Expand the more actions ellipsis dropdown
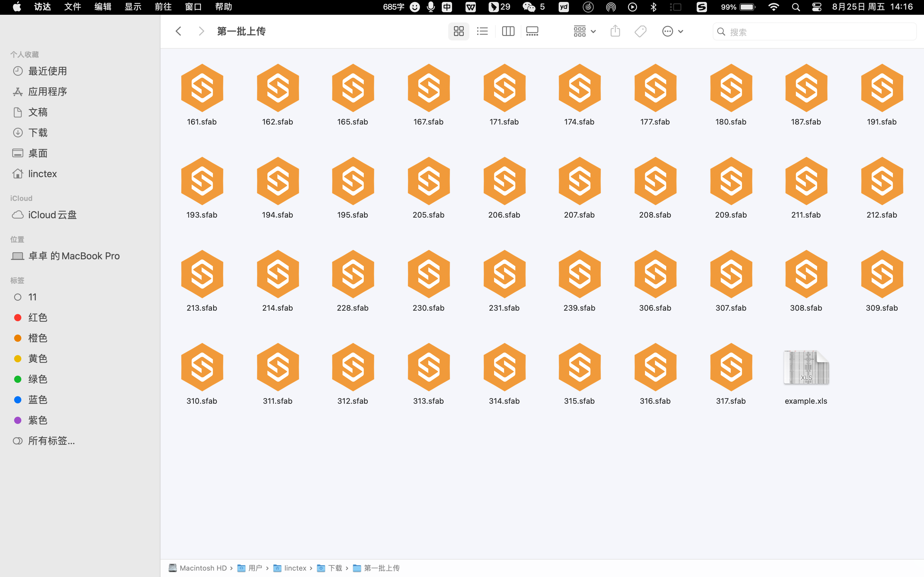Screen dimensions: 924x577 [x=672, y=31]
